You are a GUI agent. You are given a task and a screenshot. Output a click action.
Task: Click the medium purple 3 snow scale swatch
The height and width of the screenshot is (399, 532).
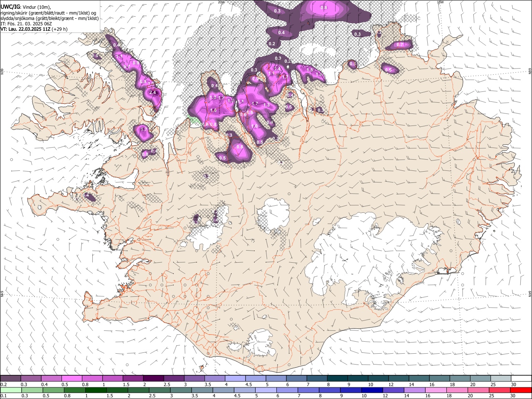195,379
